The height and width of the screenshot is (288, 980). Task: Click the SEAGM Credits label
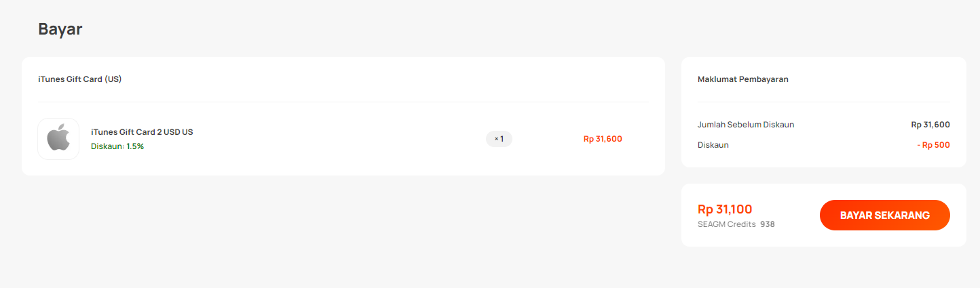tap(727, 224)
